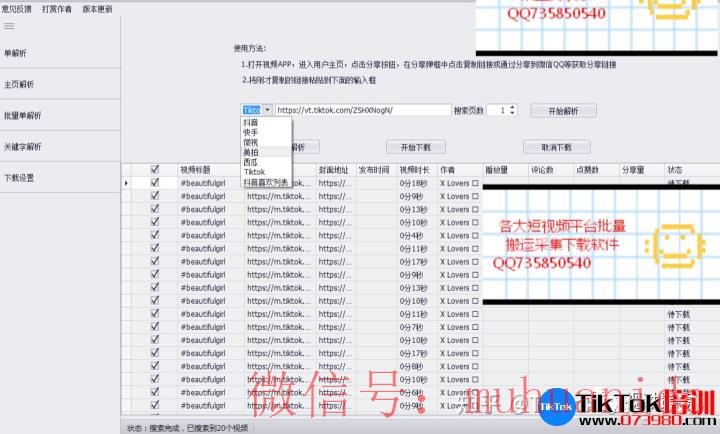The height and width of the screenshot is (434, 720).
Task: Select 待下载 status in 0分7秒 row
Action: click(692, 327)
